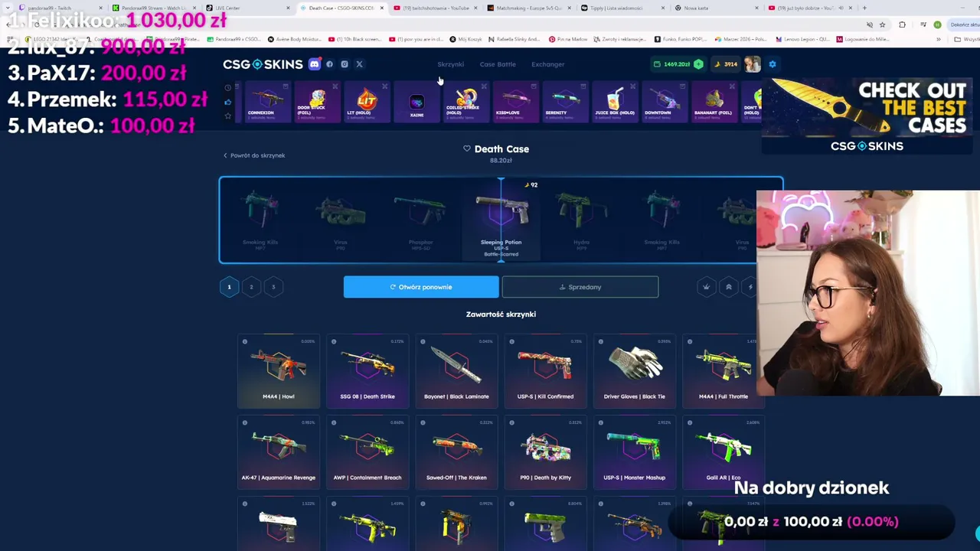Open info icon on Bayonet Black Laminate card
Image resolution: width=980 pixels, height=551 pixels.
(423, 341)
